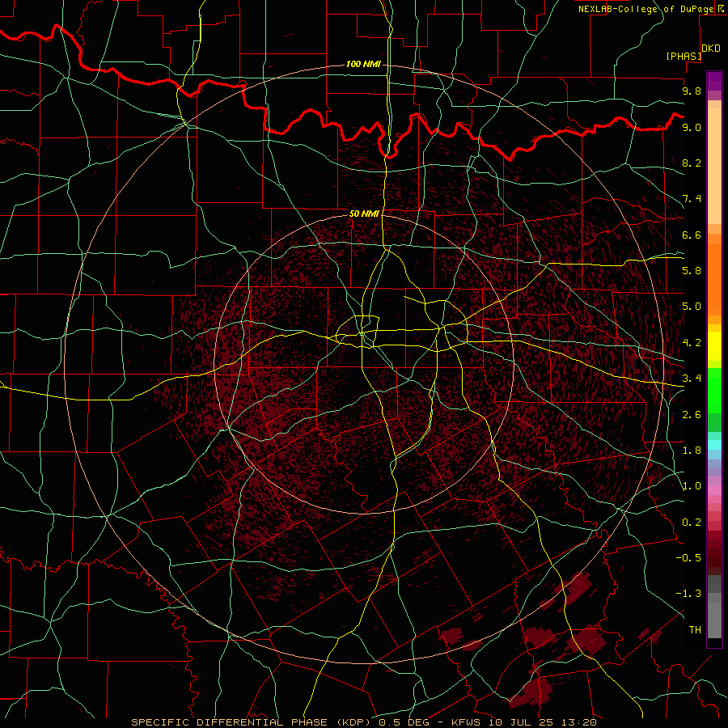The height and width of the screenshot is (728, 728).
Task: Click the 1.0 scale value
Action: point(692,486)
